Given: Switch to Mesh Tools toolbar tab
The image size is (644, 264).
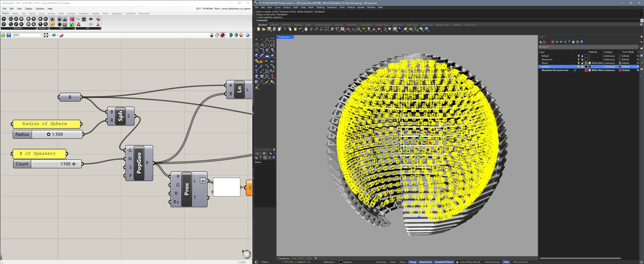Looking at the screenshot, I should [x=427, y=25].
